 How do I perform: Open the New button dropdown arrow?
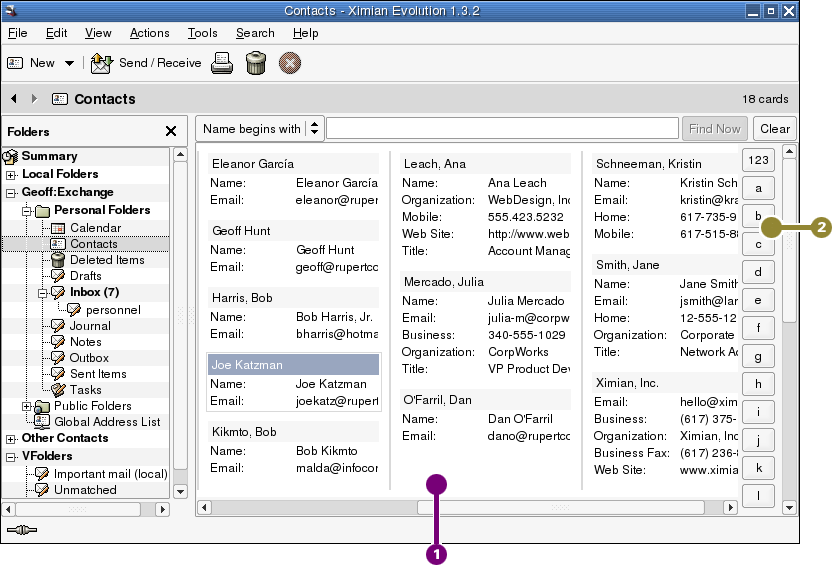pos(69,63)
